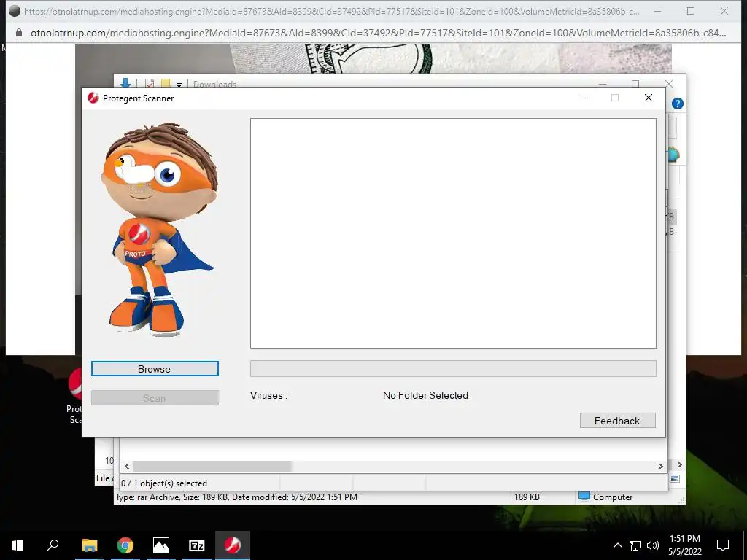Close the Protegent Scanner window
This screenshot has height=560, width=747.
tap(649, 98)
